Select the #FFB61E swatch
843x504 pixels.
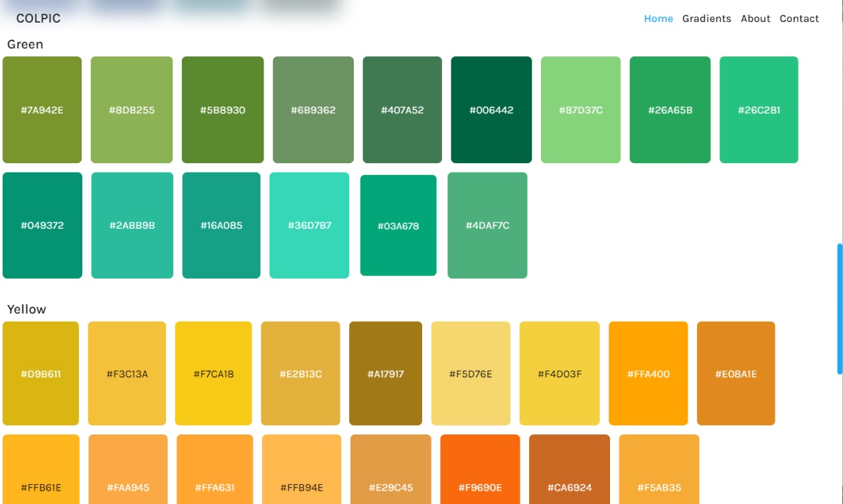pyautogui.click(x=41, y=469)
